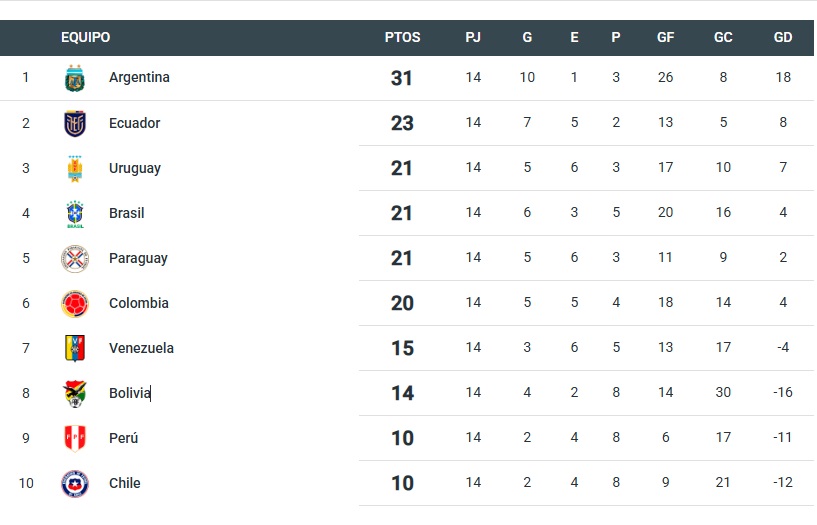
Task: Click the Argentina team crest icon
Action: pyautogui.click(x=75, y=78)
